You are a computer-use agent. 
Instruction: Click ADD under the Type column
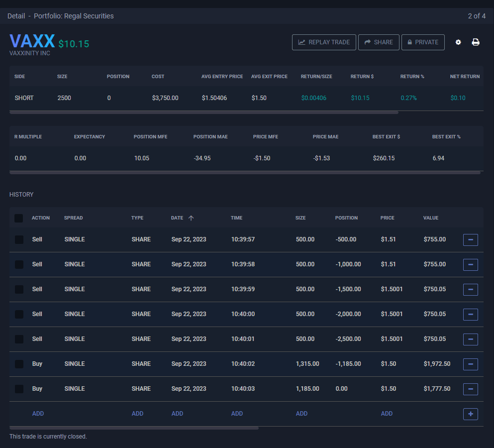[x=137, y=414]
